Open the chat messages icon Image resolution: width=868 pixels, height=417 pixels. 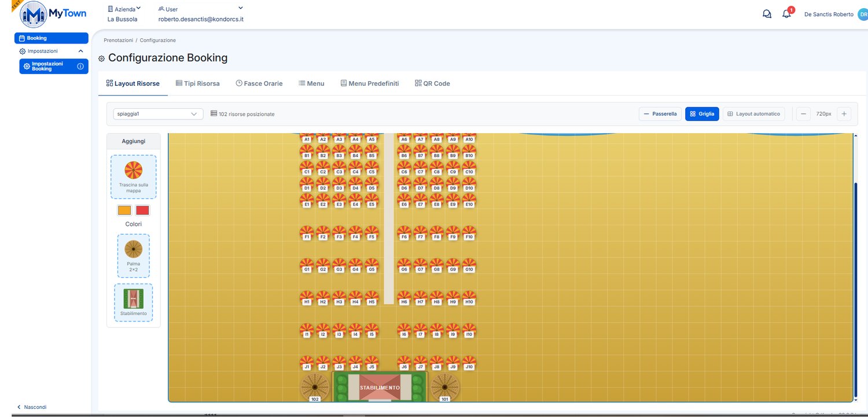[x=767, y=14]
